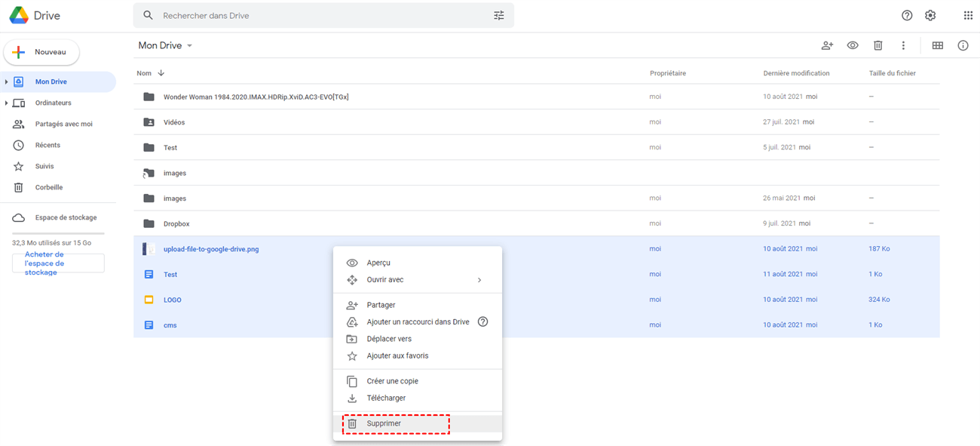Expand the Mon Drive tree in sidebar

tap(6, 82)
